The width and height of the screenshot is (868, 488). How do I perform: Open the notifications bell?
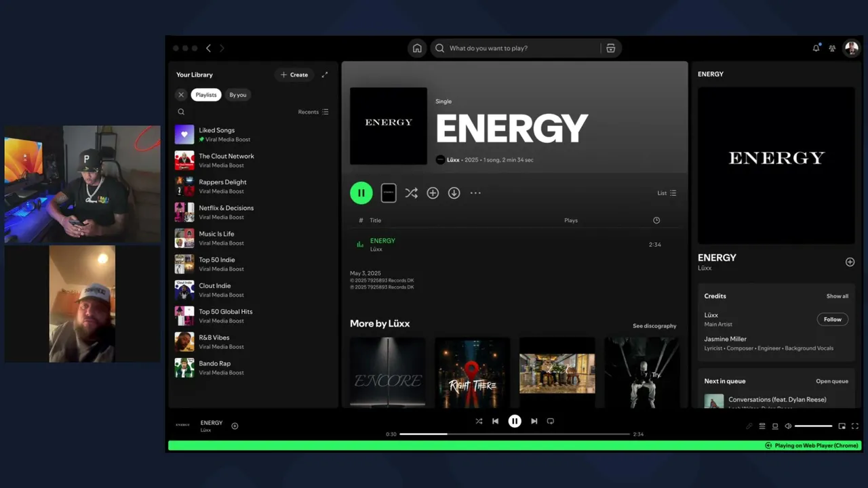pyautogui.click(x=816, y=48)
